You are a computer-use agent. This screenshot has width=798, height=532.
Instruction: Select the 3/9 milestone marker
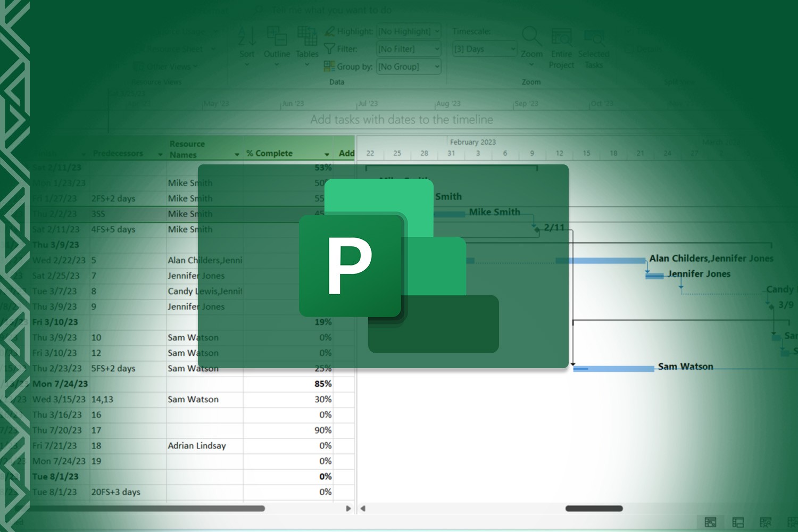pyautogui.click(x=771, y=306)
